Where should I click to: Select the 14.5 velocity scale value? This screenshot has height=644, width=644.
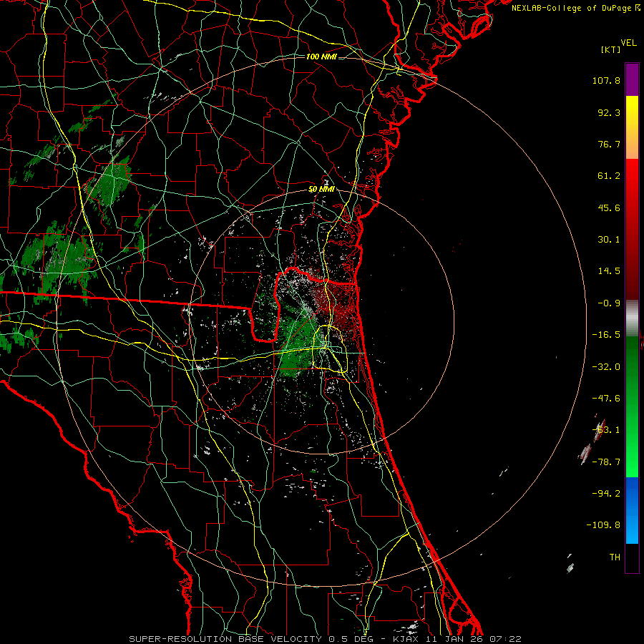(609, 271)
